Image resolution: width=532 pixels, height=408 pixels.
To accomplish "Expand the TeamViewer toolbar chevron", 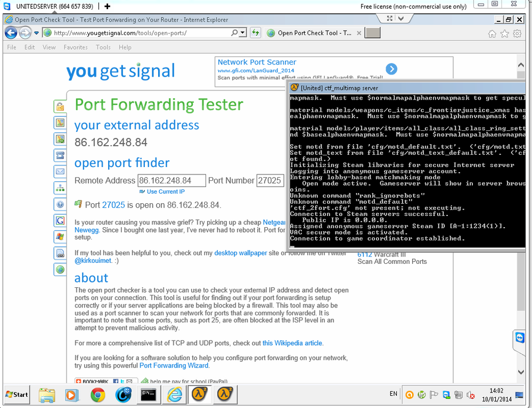I will (400, 18).
